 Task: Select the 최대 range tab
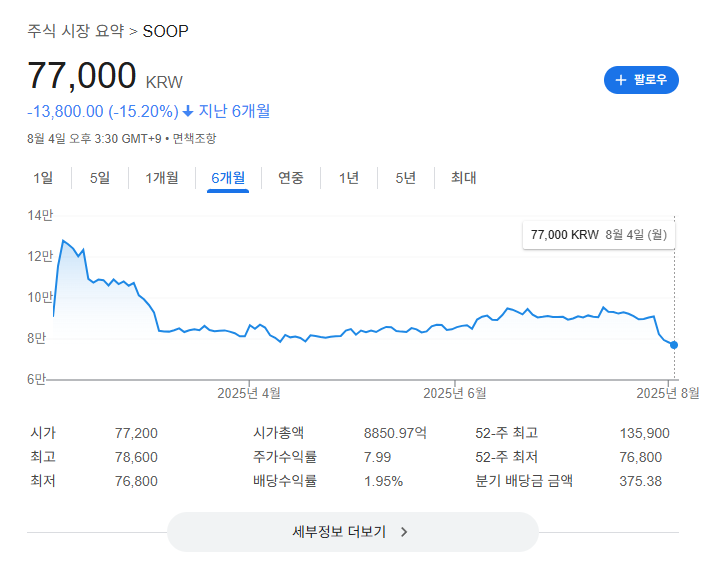tap(463, 178)
